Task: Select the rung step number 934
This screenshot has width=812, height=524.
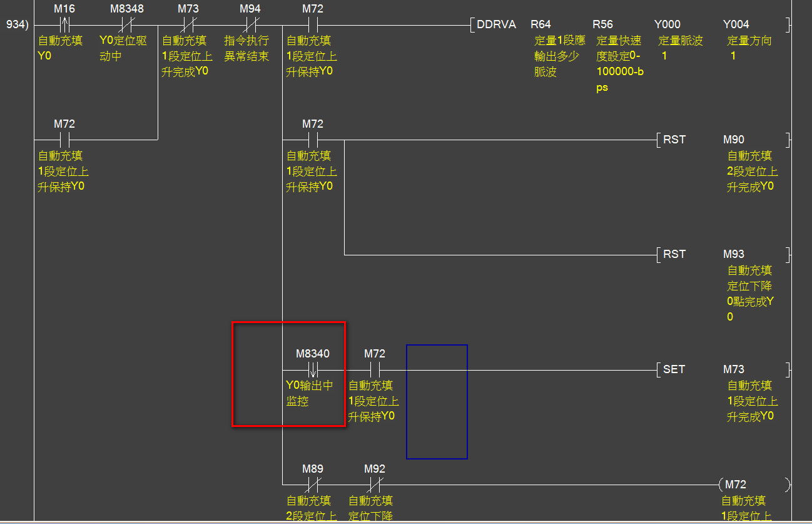Action: (x=16, y=26)
